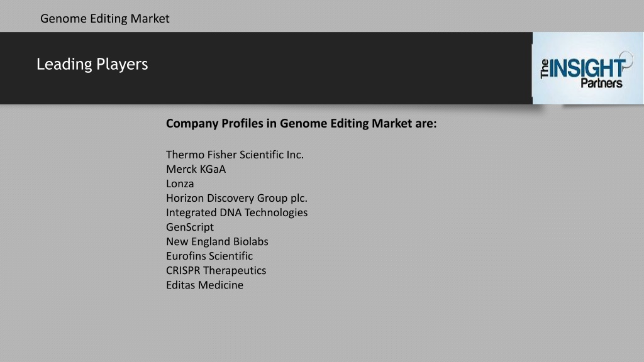Click The Insight Partners logo
644x362 pixels.
click(x=587, y=68)
